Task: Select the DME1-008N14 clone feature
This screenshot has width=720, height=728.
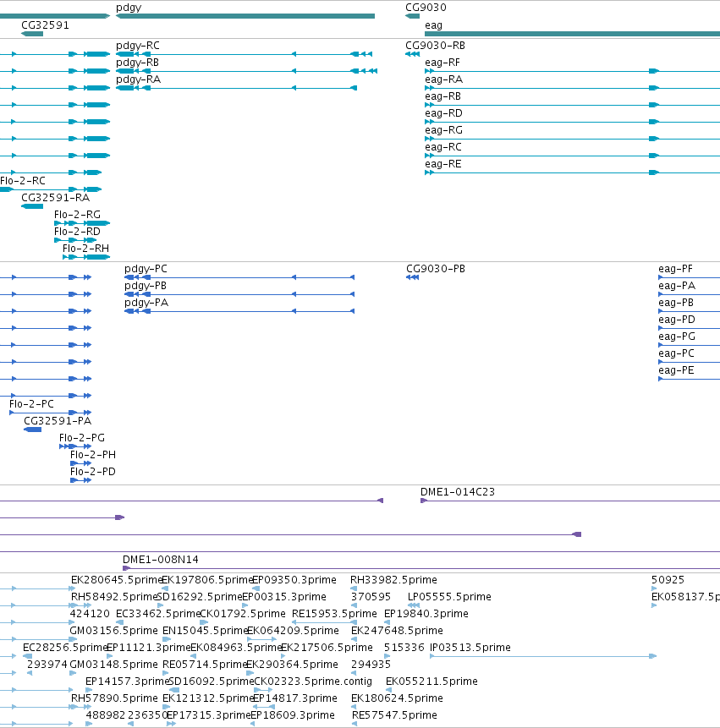Action: click(x=421, y=569)
